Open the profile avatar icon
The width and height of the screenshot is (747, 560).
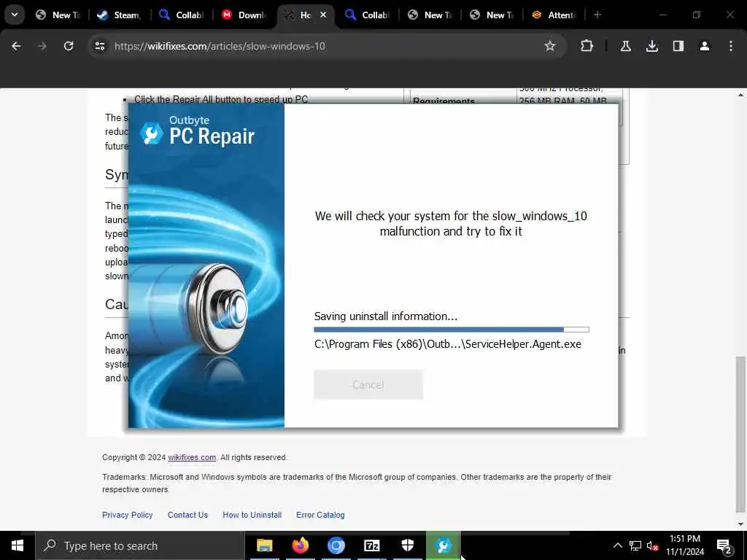tap(704, 46)
